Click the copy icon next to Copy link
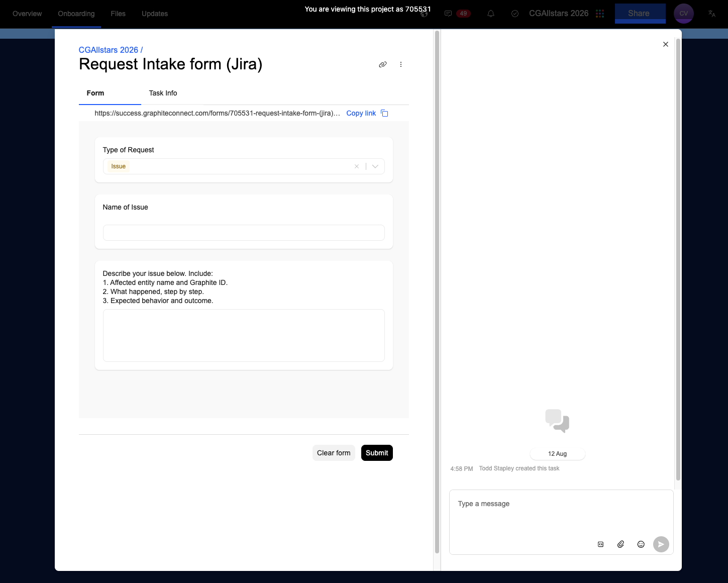728x583 pixels. click(x=384, y=113)
